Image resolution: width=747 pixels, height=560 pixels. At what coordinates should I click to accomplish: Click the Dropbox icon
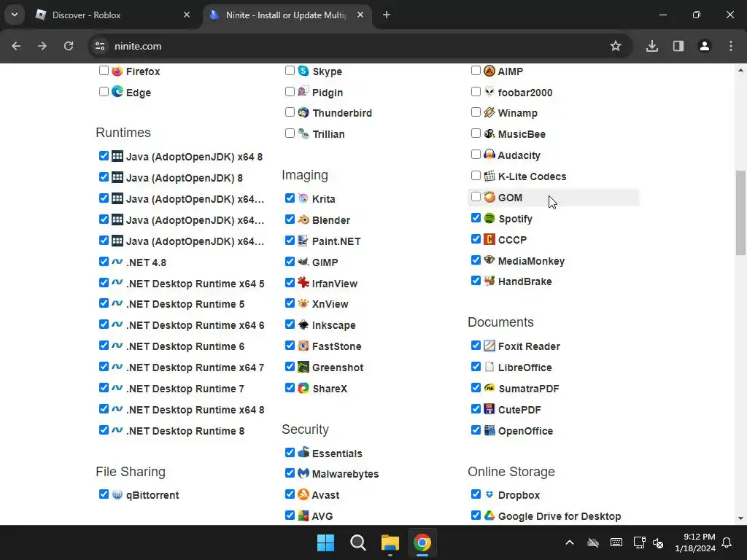click(489, 494)
